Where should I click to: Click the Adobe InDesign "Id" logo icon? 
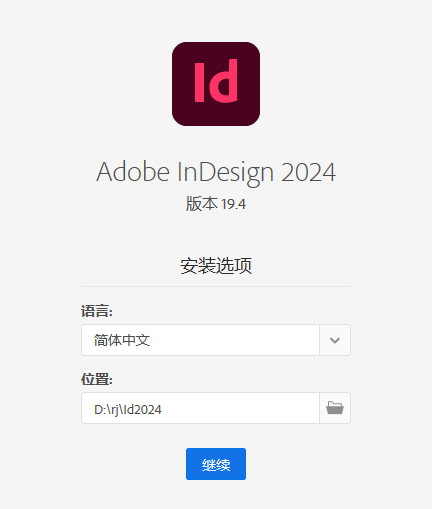(x=216, y=84)
